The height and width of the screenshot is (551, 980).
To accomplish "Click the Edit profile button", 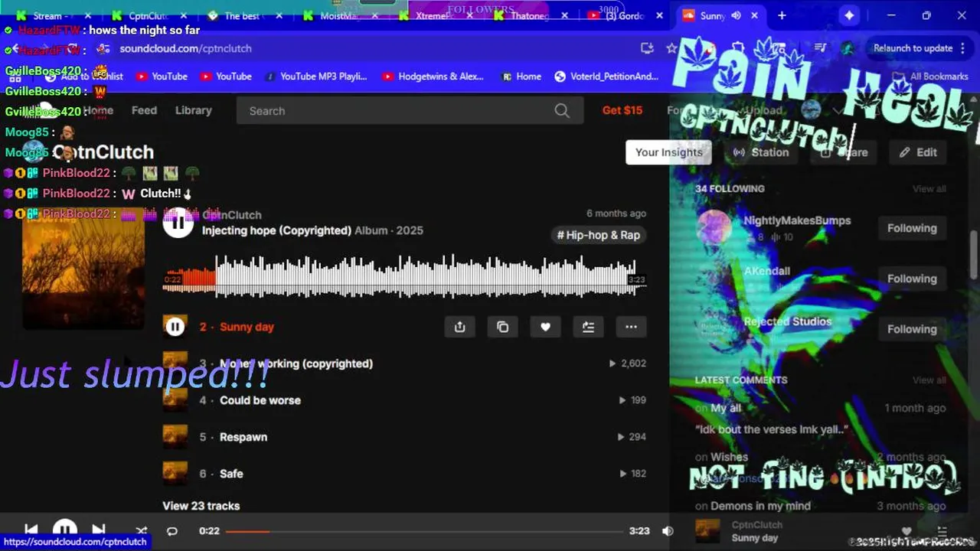I will (x=918, y=152).
